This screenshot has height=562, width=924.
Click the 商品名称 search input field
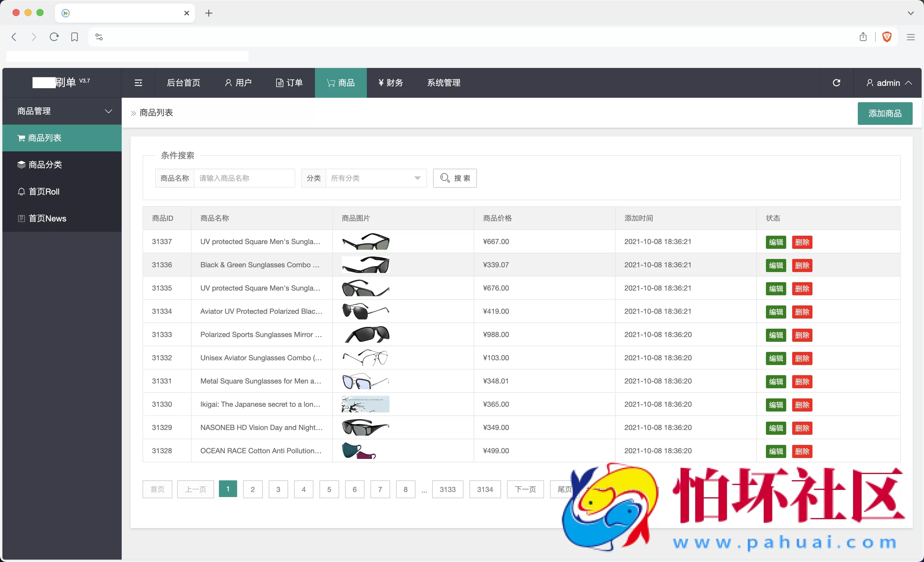coord(245,178)
